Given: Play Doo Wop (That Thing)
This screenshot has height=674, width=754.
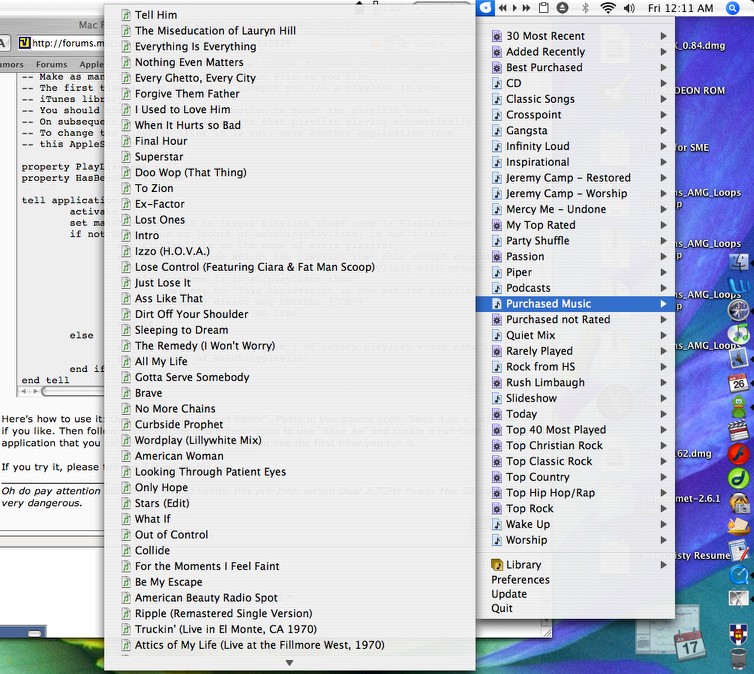Looking at the screenshot, I should 290,173.
